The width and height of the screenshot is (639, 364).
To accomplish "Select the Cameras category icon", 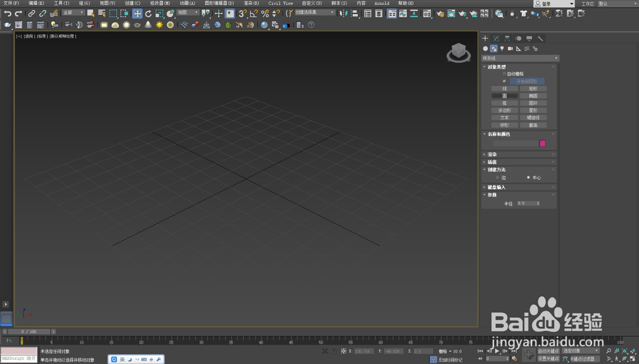I will coord(510,49).
